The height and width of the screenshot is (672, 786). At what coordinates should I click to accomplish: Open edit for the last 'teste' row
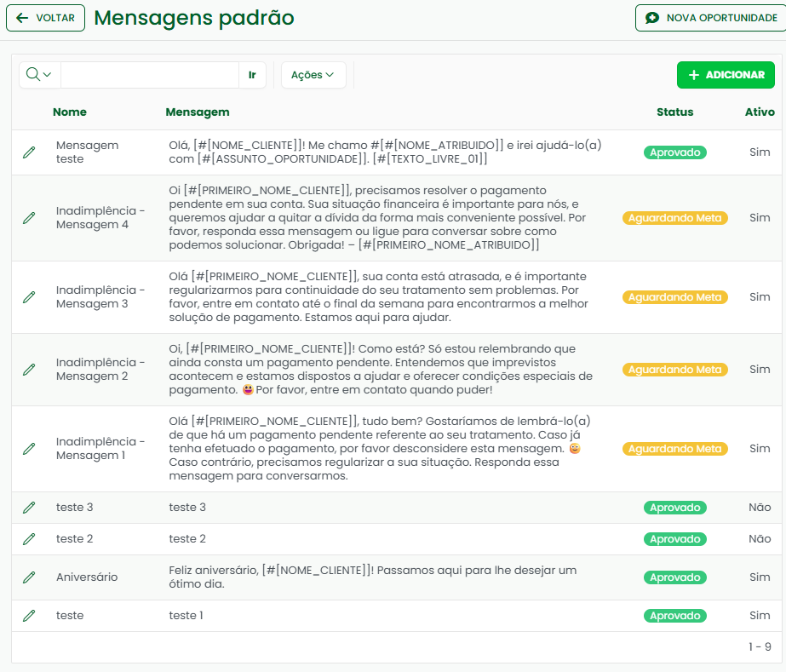[29, 616]
